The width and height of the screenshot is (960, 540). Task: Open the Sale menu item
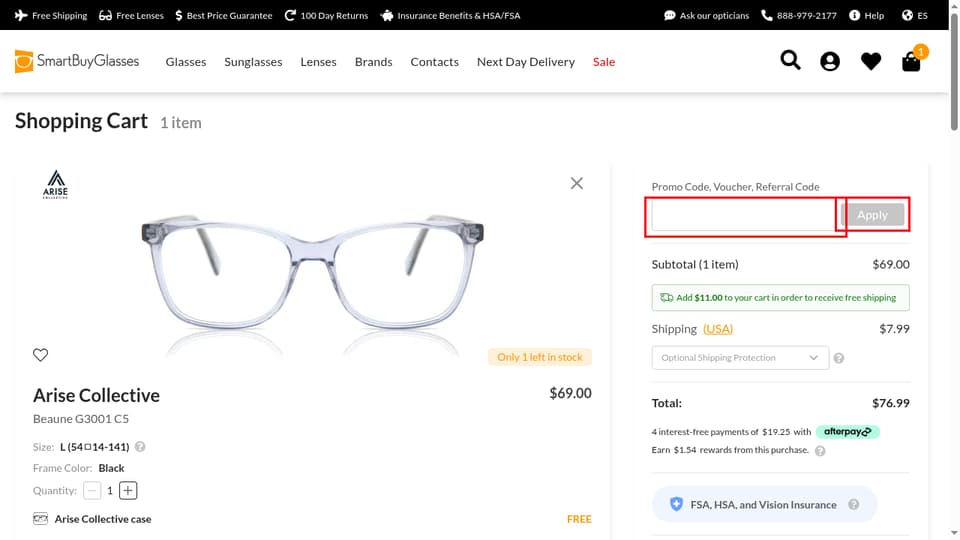pyautogui.click(x=604, y=62)
